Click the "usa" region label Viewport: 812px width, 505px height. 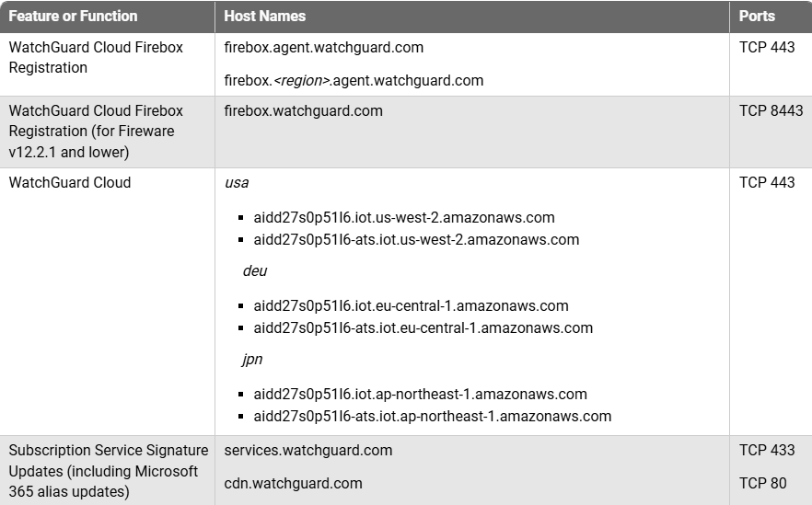[237, 182]
